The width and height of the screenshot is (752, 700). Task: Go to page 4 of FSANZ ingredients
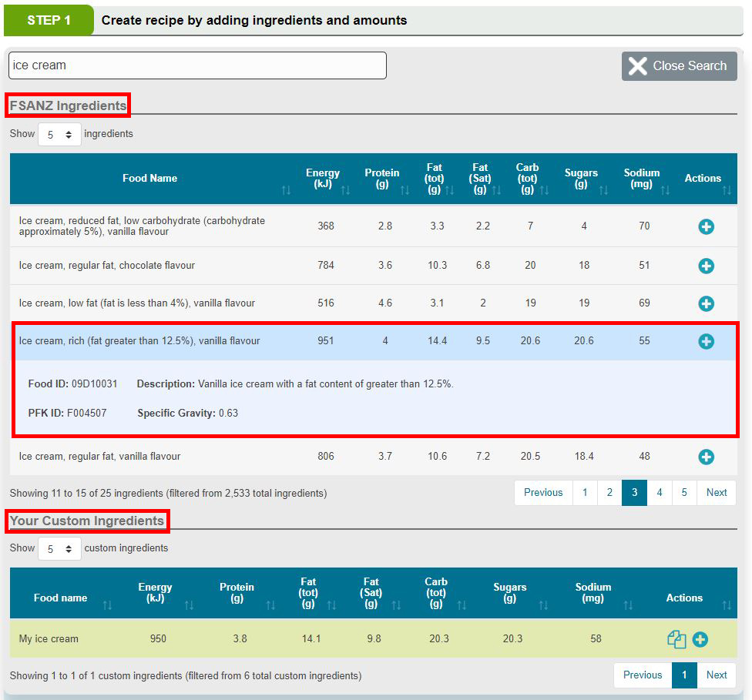(x=659, y=493)
